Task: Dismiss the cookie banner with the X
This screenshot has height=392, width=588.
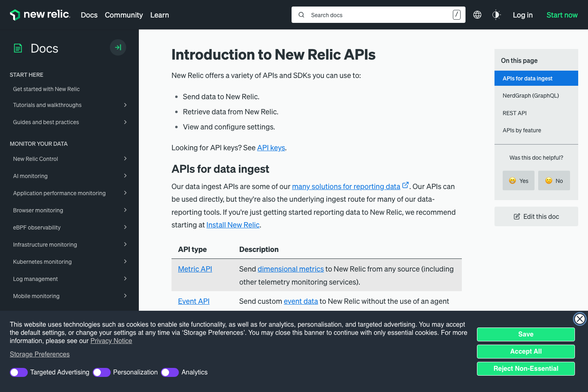Action: [579, 319]
